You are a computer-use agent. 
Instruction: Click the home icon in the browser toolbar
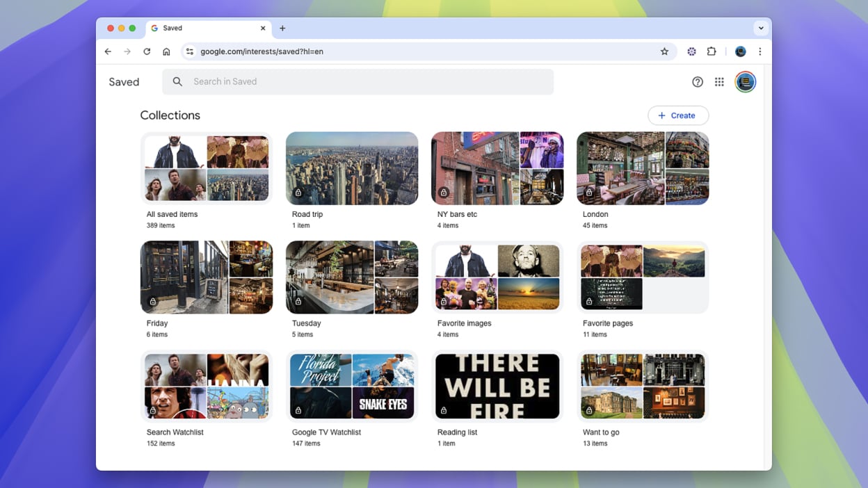tap(166, 51)
